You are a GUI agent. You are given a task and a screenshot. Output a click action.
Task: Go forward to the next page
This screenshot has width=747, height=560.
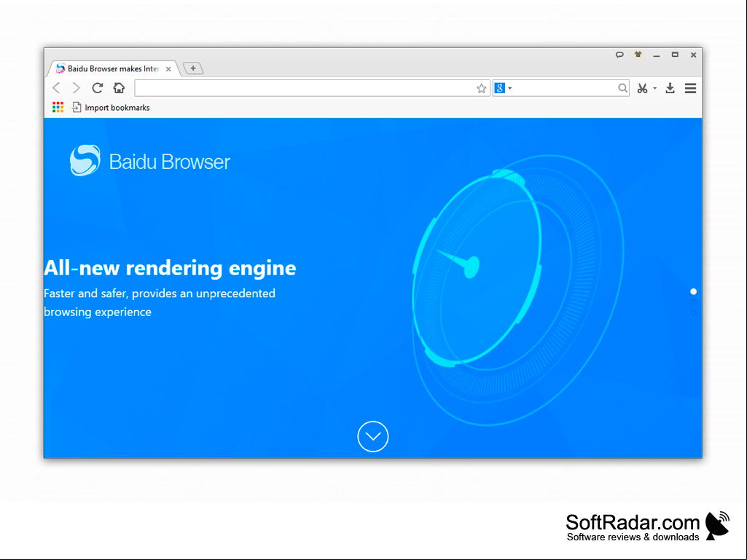(77, 88)
